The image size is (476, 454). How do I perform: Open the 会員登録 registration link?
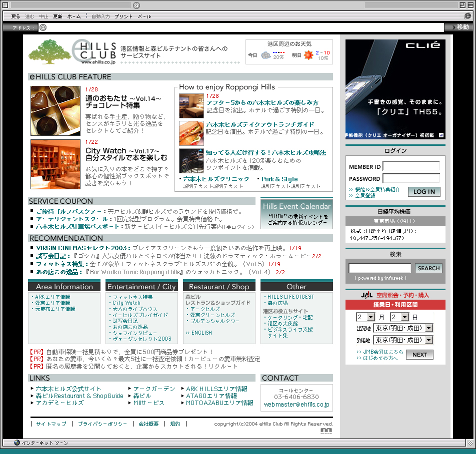click(x=365, y=196)
